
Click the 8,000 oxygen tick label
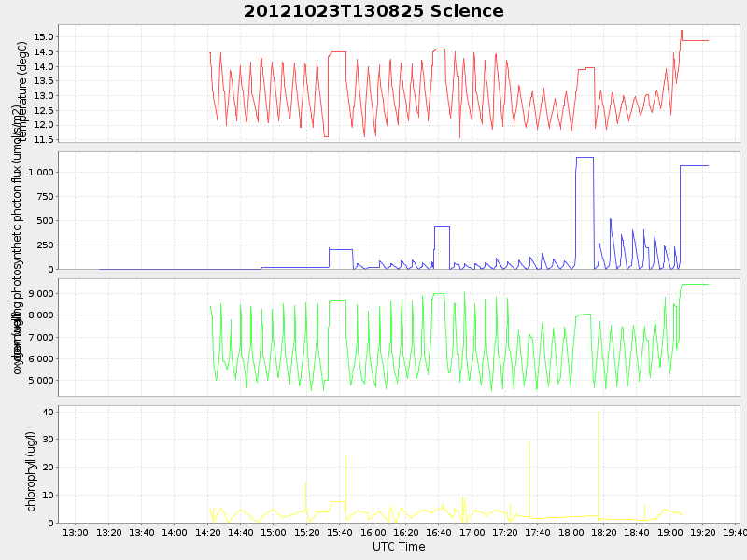click(41, 315)
